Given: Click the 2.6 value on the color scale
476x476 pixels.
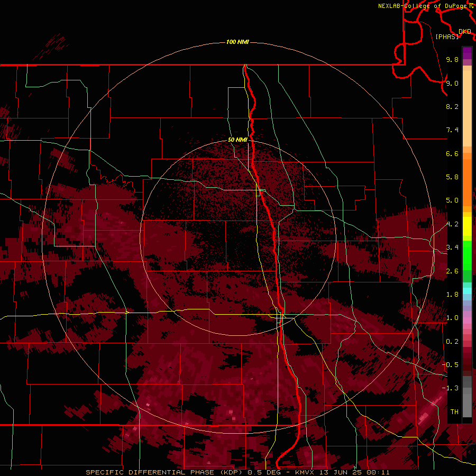Looking at the screenshot, I should click(x=452, y=271).
